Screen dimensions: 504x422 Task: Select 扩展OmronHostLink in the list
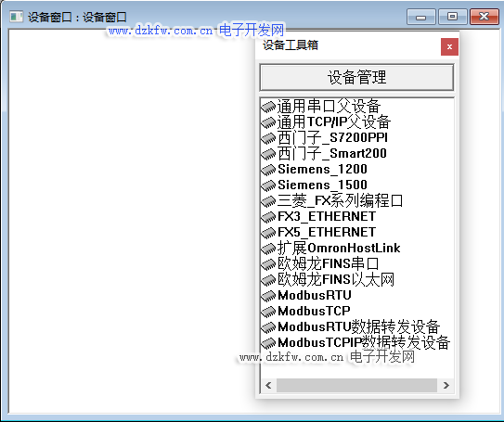[339, 248]
